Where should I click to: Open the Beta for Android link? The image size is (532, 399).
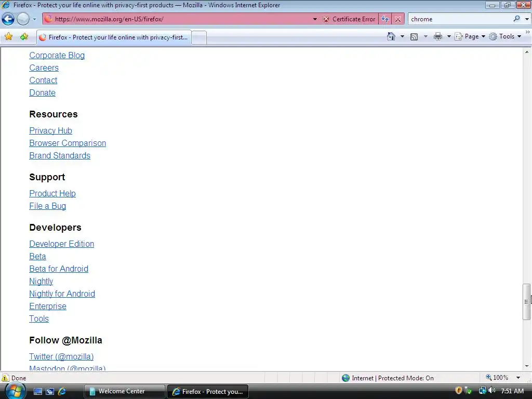59,269
